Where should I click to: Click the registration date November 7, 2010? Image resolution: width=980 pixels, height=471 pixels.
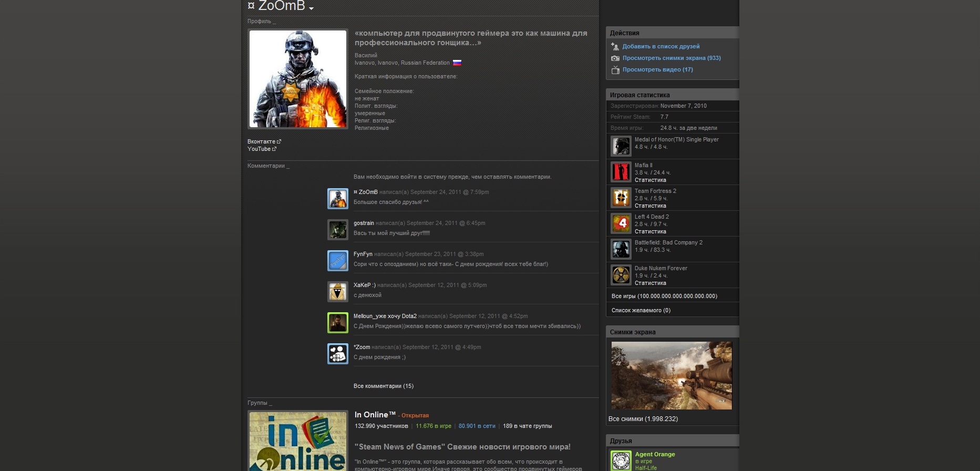pos(684,106)
